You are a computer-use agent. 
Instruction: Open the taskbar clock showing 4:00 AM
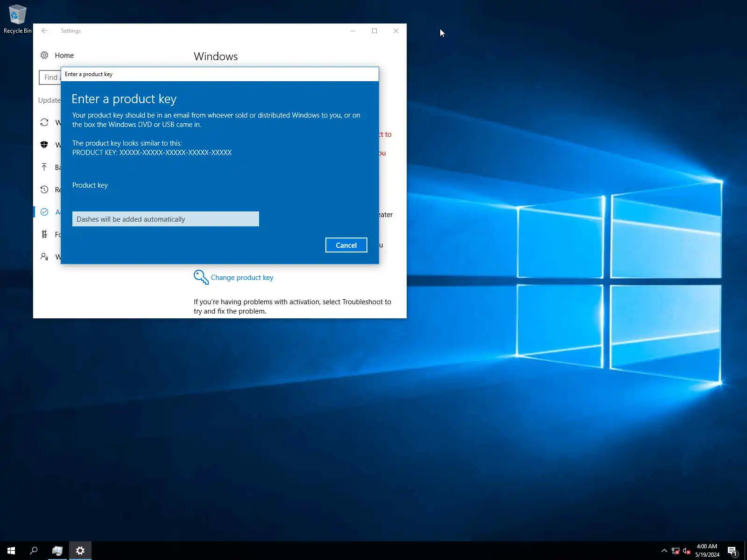pyautogui.click(x=707, y=551)
